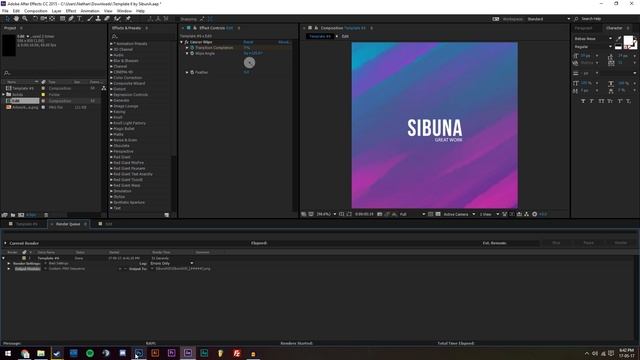Image resolution: width=640 pixels, height=360 pixels.
Task: Switch to the Paragraph panel tab
Action: click(x=584, y=28)
